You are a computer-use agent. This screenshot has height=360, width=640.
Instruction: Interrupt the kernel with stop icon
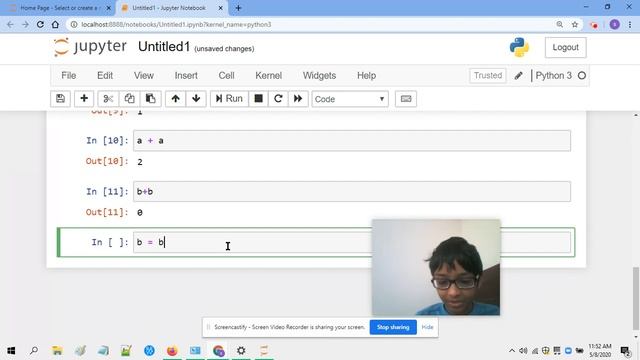258,99
